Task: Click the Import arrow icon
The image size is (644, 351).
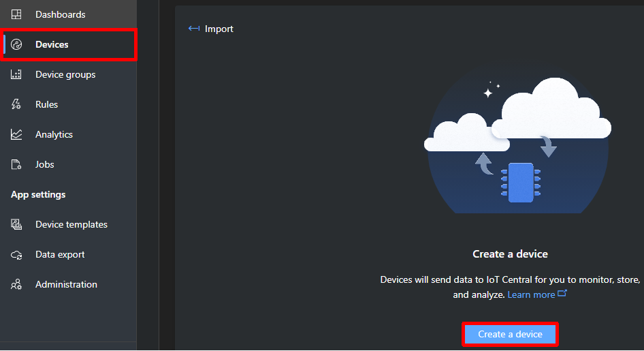Action: (194, 29)
